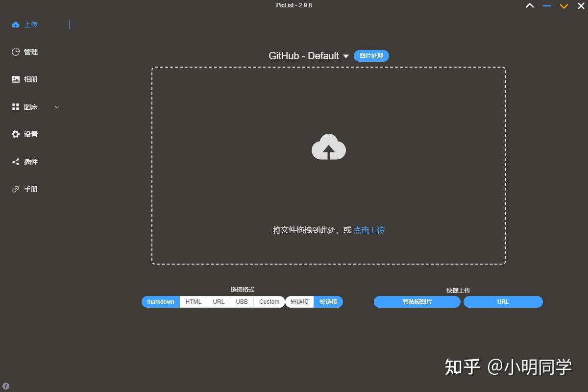Viewport: 588px width, 392px height.
Task: Open the 管理 management panel
Action: [29, 51]
